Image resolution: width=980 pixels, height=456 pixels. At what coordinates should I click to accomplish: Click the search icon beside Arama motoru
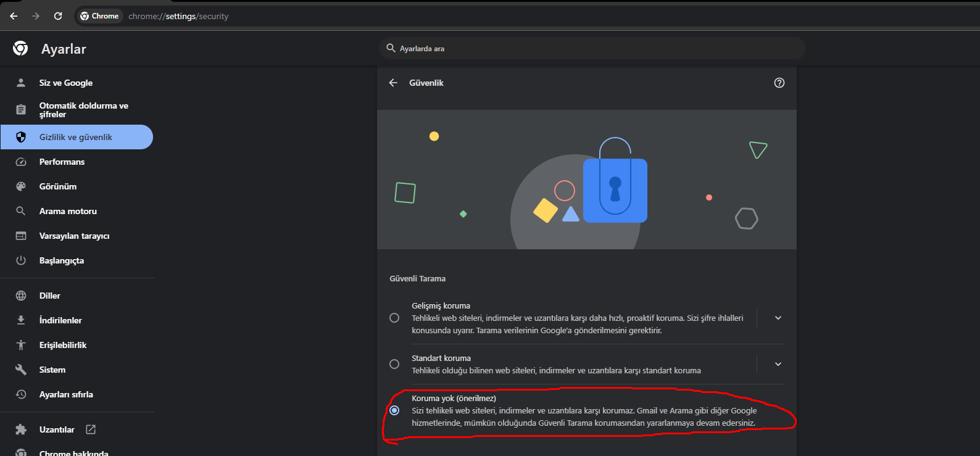tap(21, 211)
